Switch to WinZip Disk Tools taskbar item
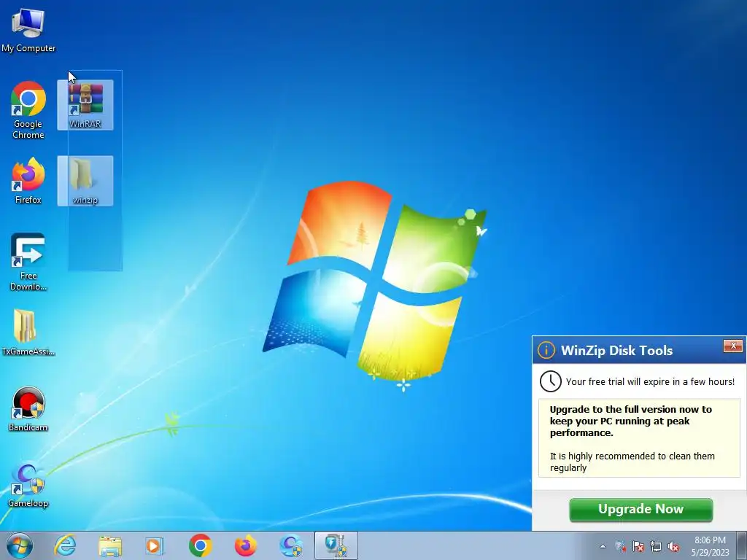Image resolution: width=747 pixels, height=560 pixels. click(336, 545)
